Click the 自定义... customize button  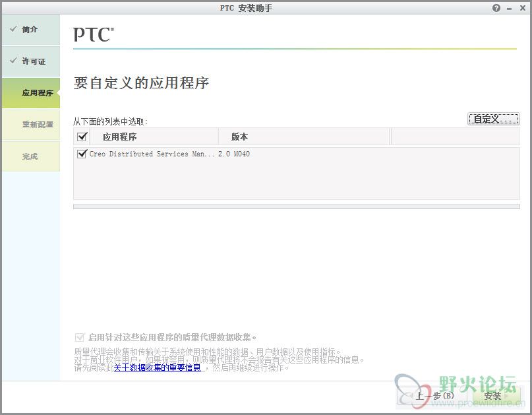point(493,119)
